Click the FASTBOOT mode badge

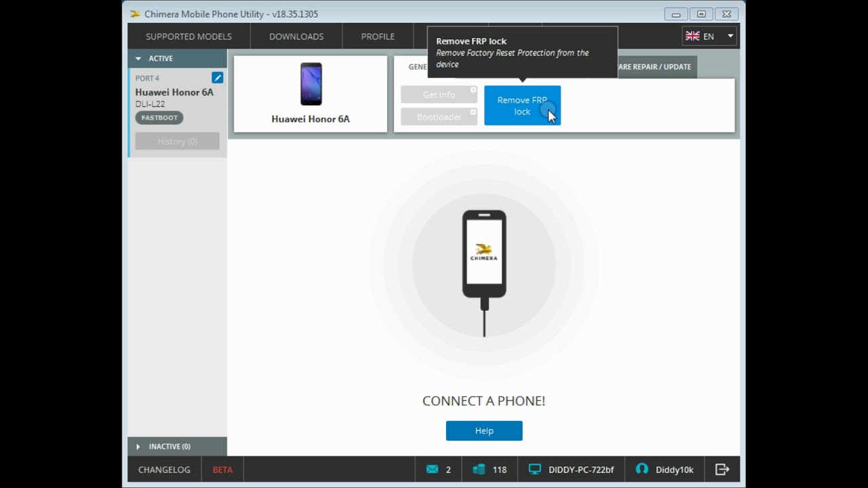tap(159, 118)
